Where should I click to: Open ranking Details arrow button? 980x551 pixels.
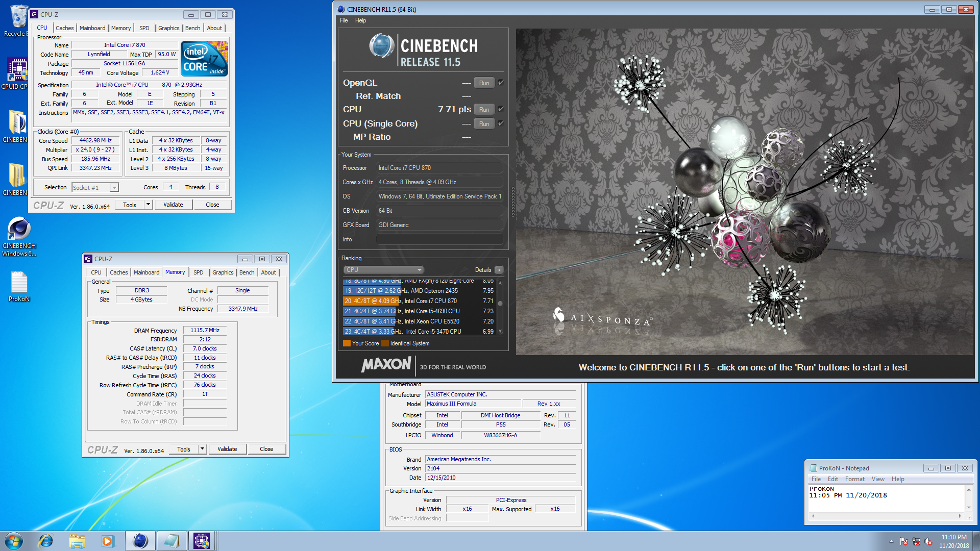point(499,270)
